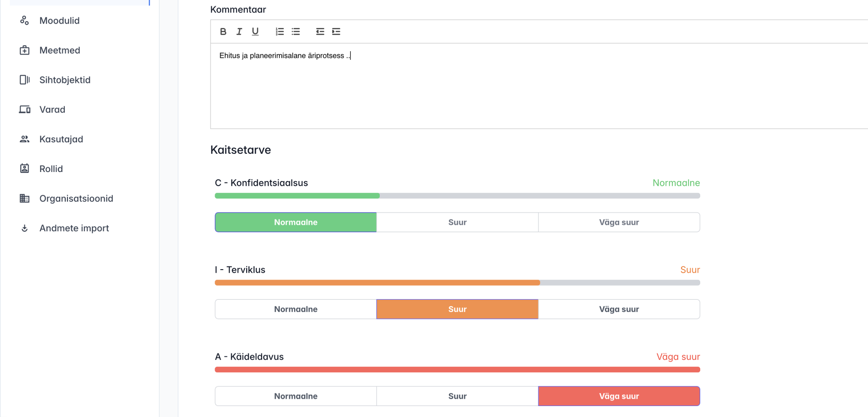Click the Konfidentsiaalsus green progress bar

297,196
